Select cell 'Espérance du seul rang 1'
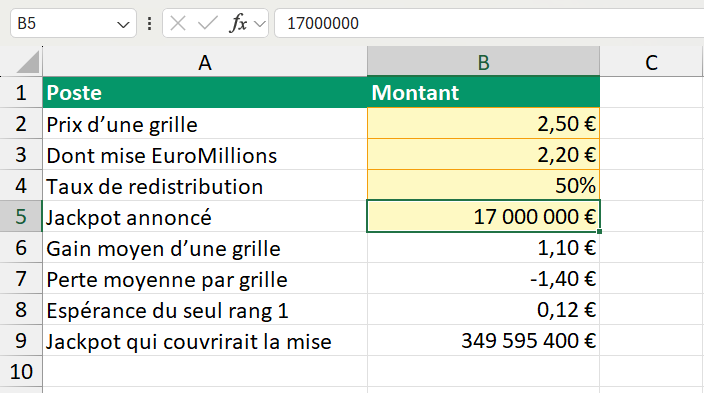 (205, 309)
